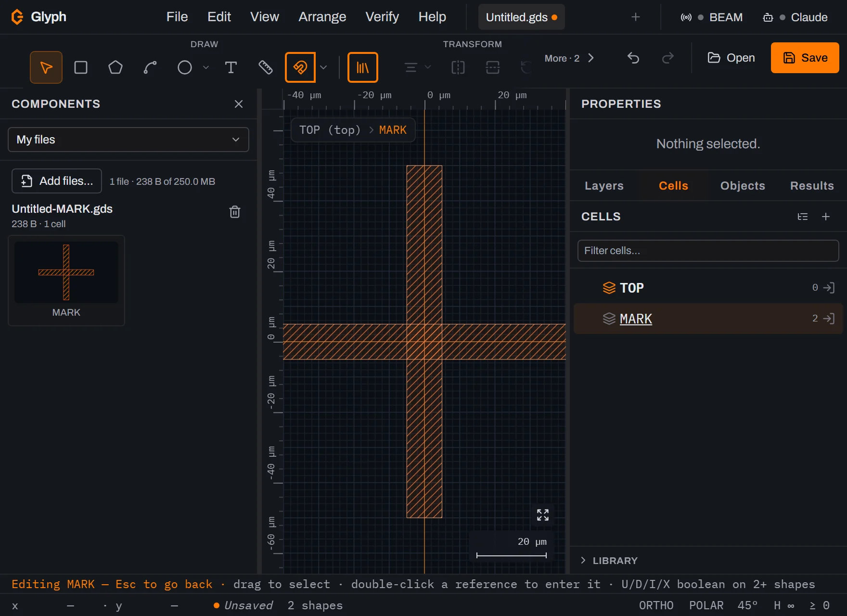Add a new document tab
This screenshot has height=616, width=847.
tap(636, 17)
